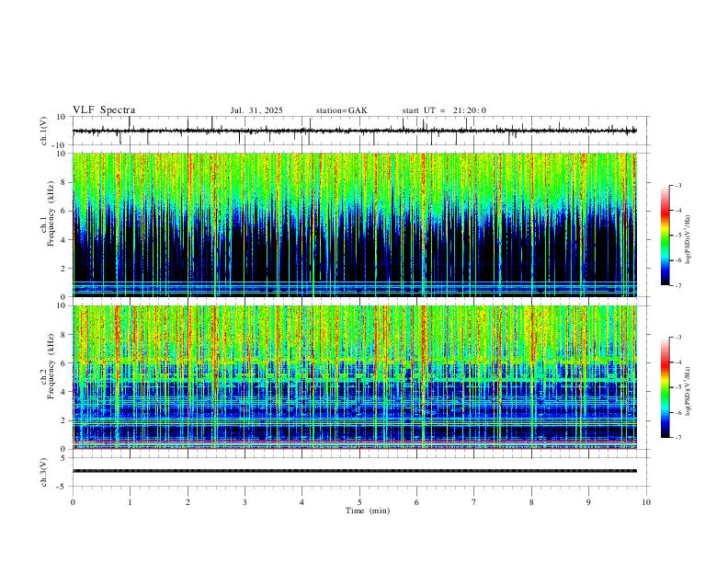Click the 'ch.3(V)' axis label

pyautogui.click(x=44, y=472)
